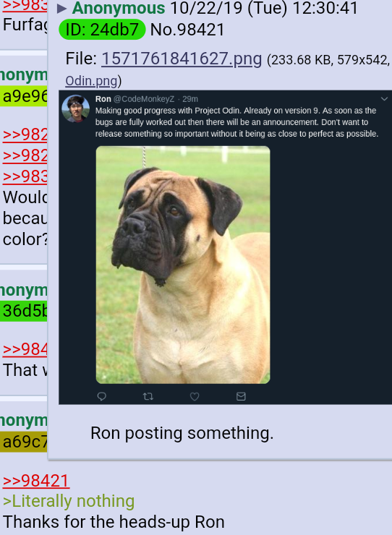Screen dimensions: 392x535
Task: Click the @CodeMonkeyZ handle in tweet
Action: (x=144, y=99)
